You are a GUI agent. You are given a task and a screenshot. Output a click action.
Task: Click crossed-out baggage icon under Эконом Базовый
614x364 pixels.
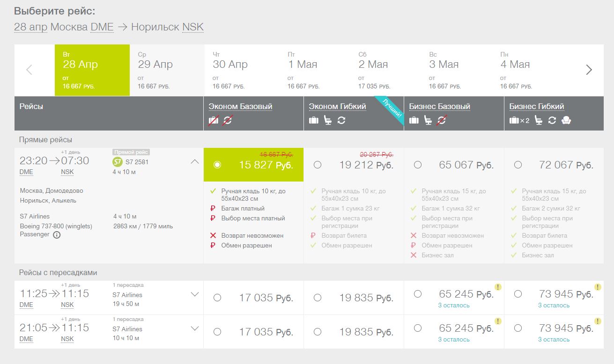click(x=214, y=120)
